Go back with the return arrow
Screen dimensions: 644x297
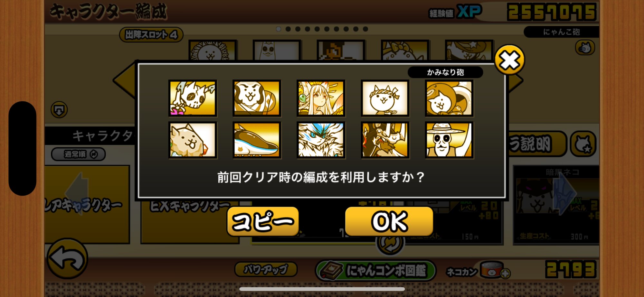67,258
